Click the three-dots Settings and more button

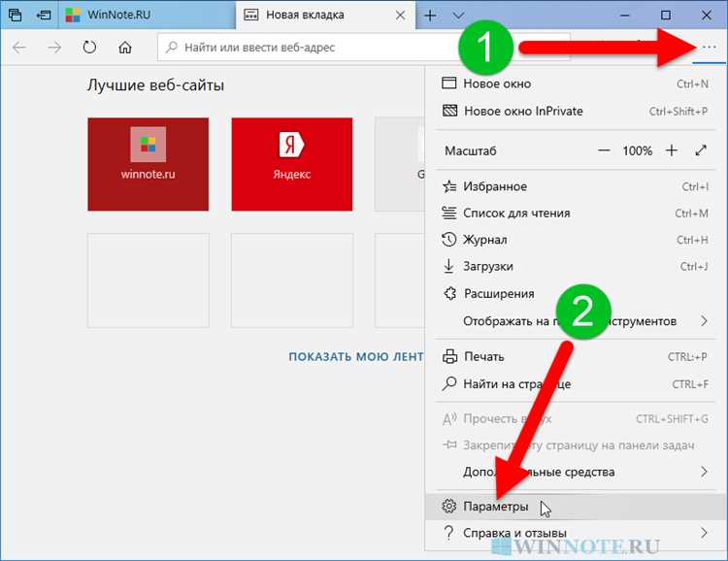tap(709, 48)
